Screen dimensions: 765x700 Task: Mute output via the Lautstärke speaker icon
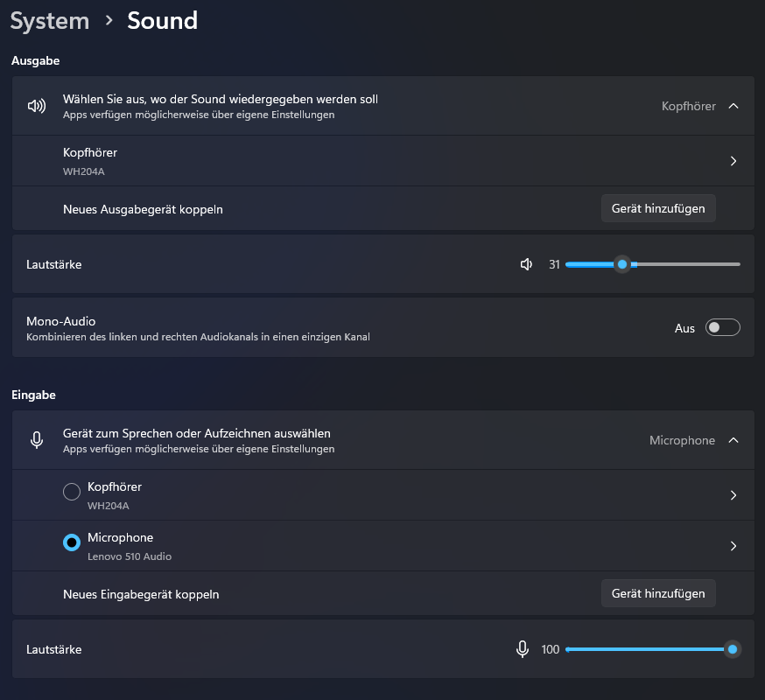click(x=526, y=264)
